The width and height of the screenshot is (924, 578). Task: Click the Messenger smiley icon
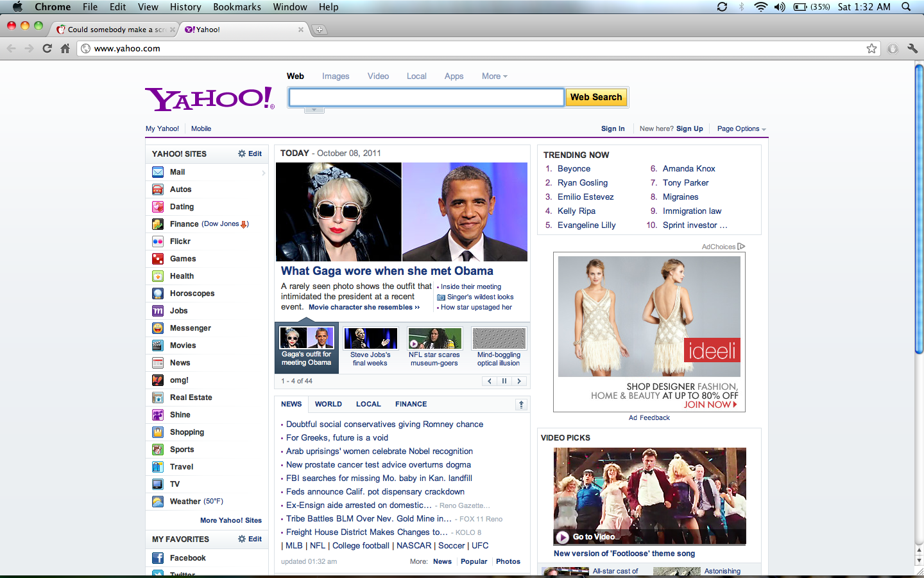[158, 328]
